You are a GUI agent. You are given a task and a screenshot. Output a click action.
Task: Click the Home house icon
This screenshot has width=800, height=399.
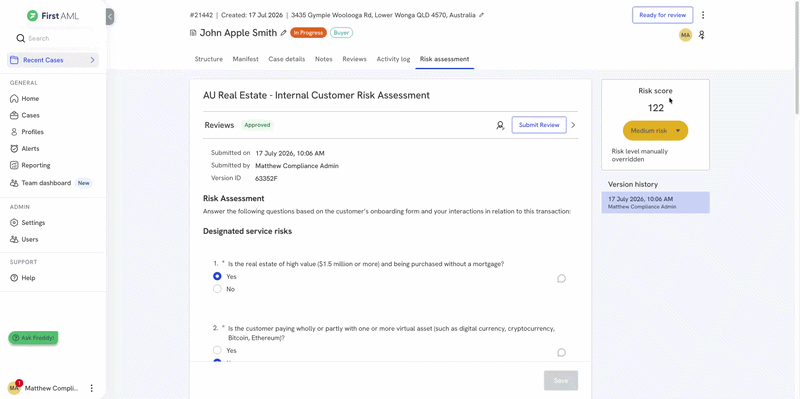click(x=14, y=98)
